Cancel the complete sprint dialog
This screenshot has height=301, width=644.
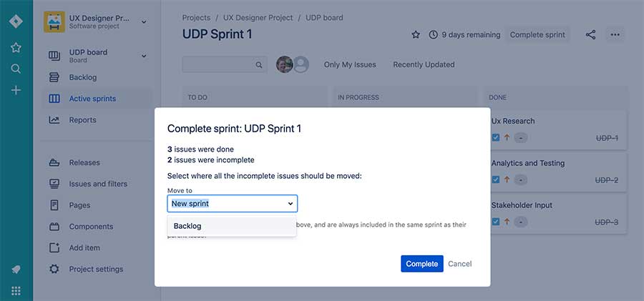click(459, 264)
